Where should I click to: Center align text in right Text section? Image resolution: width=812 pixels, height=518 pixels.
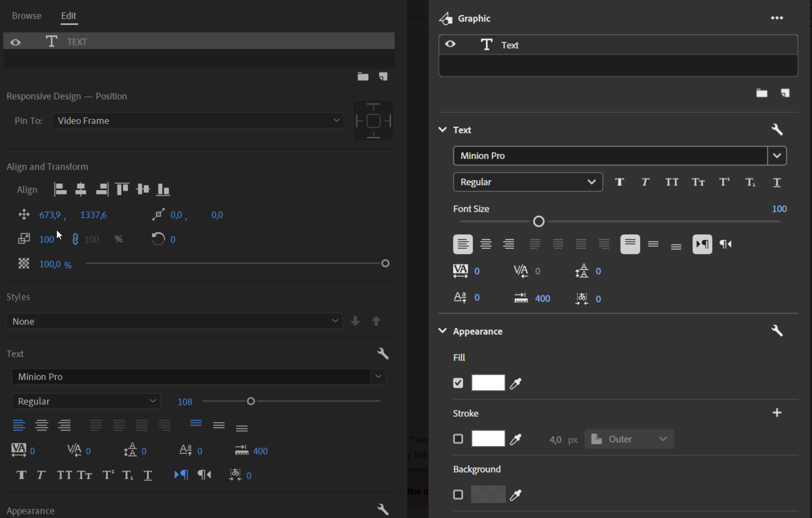[x=485, y=244]
